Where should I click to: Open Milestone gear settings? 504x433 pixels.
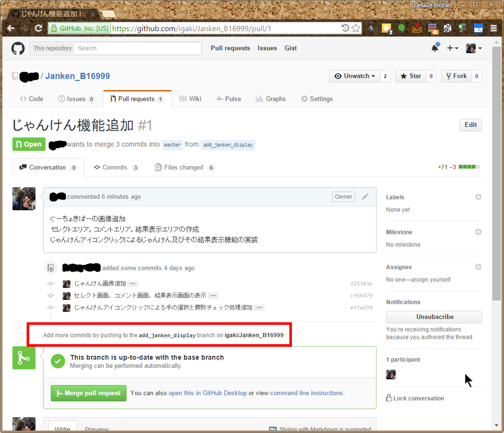478,232
